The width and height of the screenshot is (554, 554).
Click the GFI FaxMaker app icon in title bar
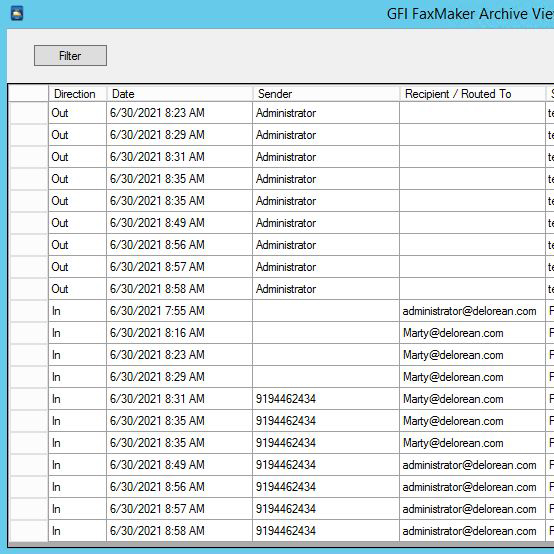(x=17, y=14)
